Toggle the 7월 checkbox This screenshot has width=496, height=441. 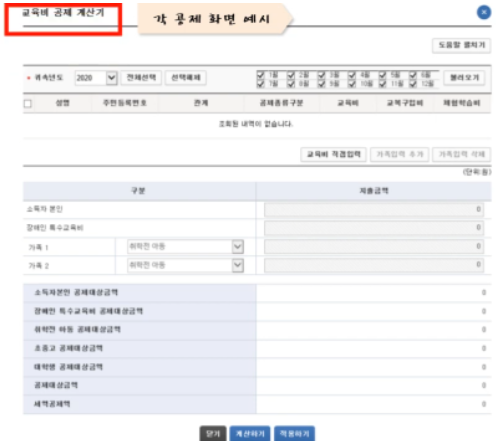pyautogui.click(x=261, y=84)
